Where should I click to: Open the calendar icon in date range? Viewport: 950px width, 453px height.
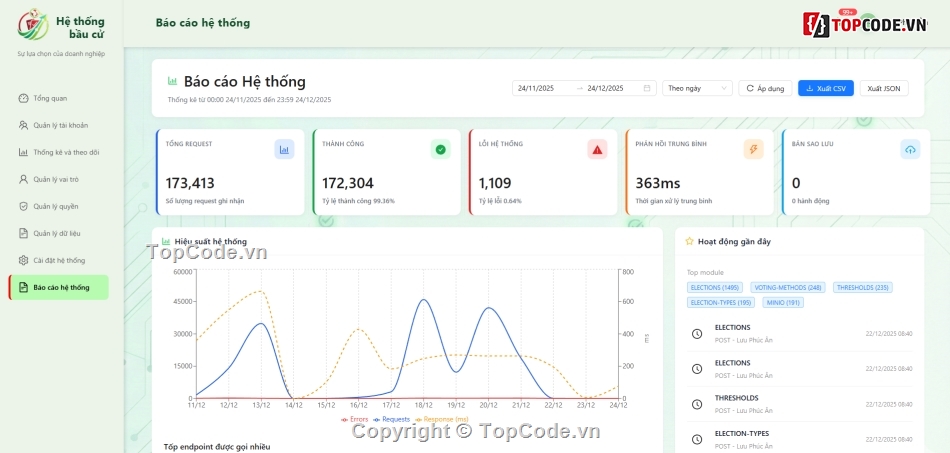646,88
